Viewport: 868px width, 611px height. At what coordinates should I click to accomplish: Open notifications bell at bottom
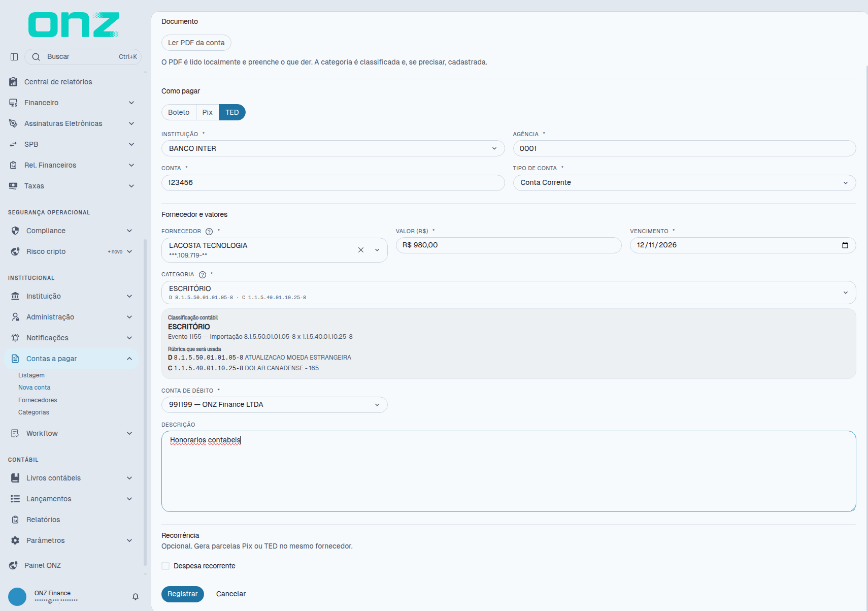pyautogui.click(x=136, y=597)
